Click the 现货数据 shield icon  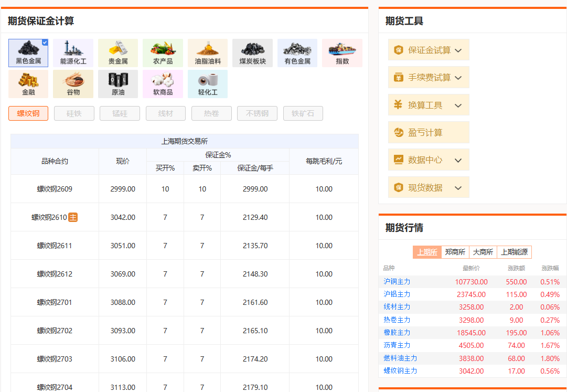[x=399, y=187]
